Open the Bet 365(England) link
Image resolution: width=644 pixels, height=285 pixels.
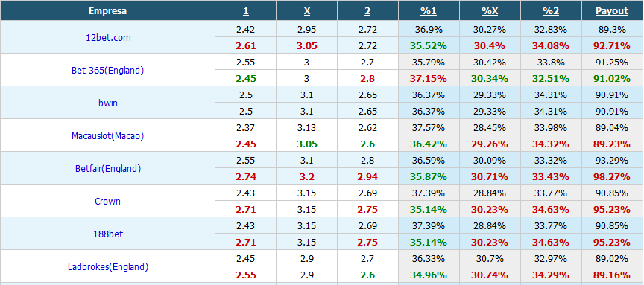point(107,70)
